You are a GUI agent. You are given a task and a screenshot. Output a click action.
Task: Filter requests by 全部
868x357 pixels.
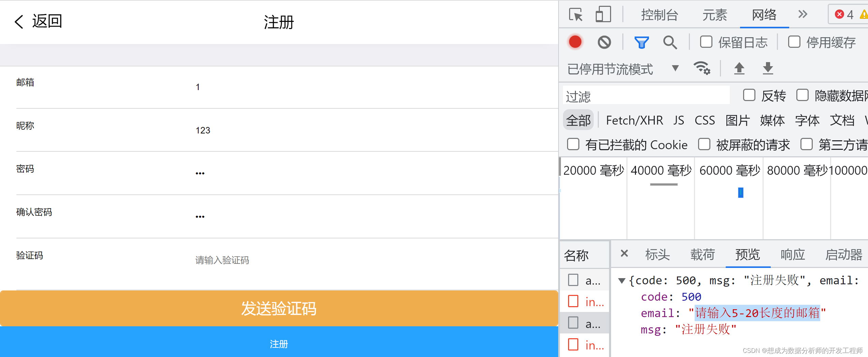tap(578, 120)
